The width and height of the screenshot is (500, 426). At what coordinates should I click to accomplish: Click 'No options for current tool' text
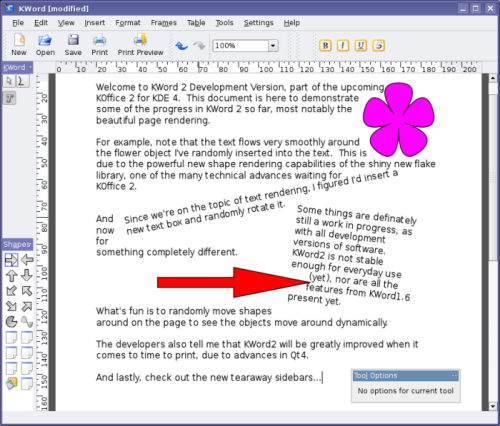click(406, 391)
